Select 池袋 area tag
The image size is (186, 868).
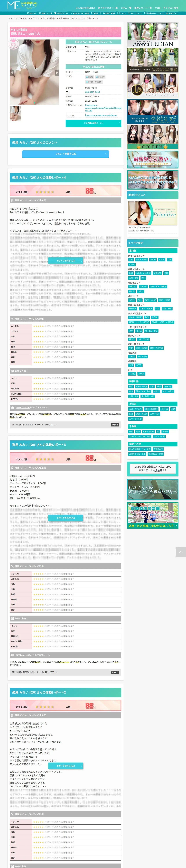tap(166, 273)
